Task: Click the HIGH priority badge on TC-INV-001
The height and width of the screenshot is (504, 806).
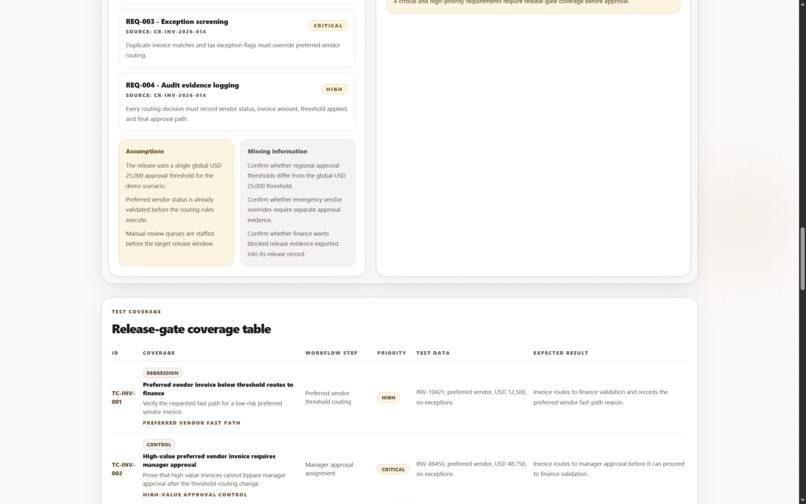Action: point(388,398)
